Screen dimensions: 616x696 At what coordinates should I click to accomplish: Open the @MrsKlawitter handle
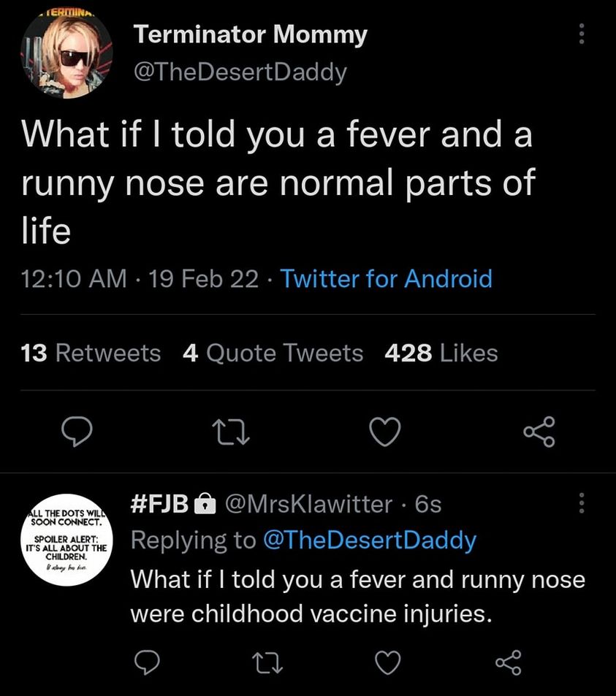(x=309, y=503)
